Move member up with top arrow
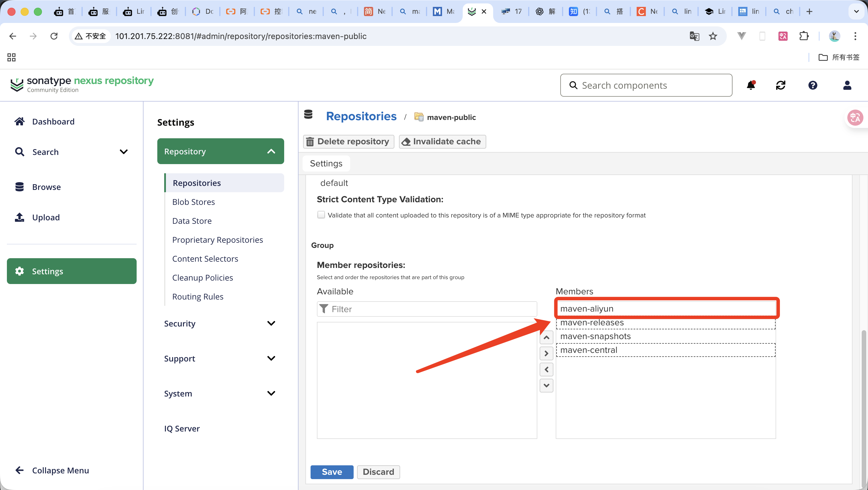Image resolution: width=868 pixels, height=490 pixels. click(x=546, y=337)
